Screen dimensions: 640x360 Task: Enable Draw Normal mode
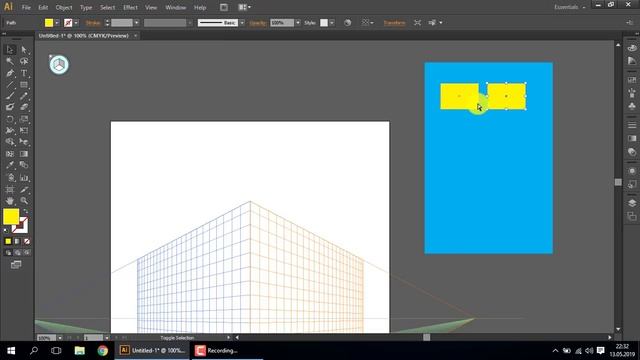(8, 253)
